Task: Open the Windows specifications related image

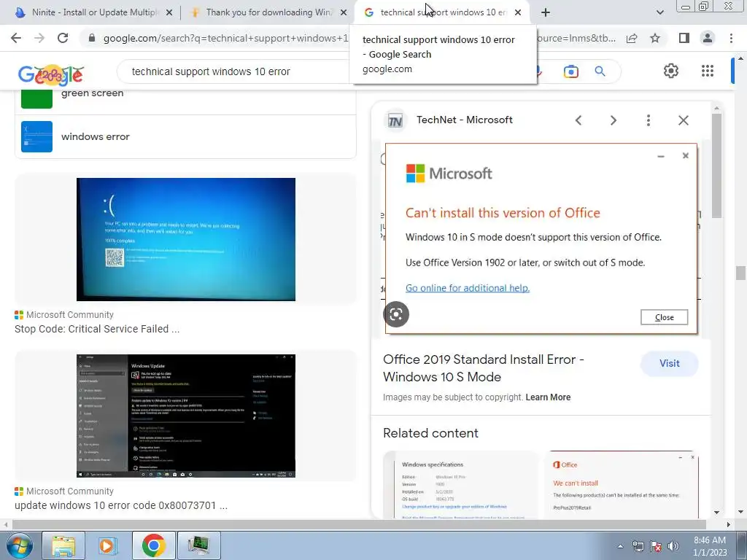Action: point(461,484)
